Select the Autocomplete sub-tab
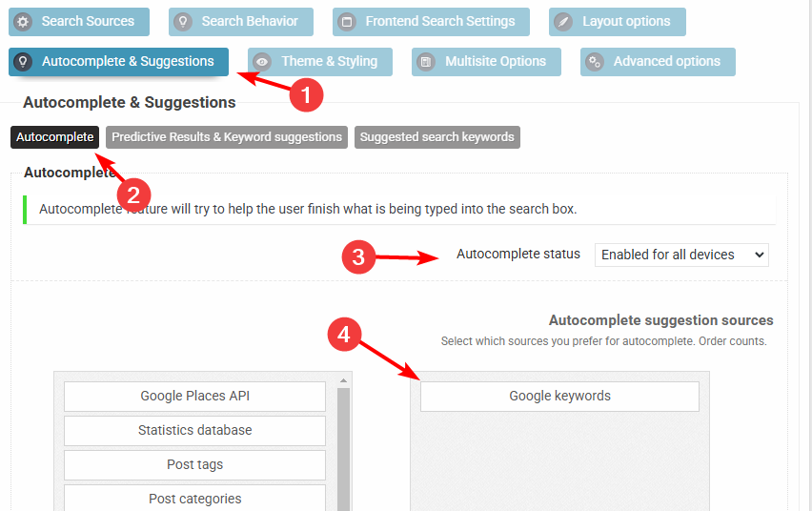Screen dimensions: 812x511 click(x=55, y=137)
